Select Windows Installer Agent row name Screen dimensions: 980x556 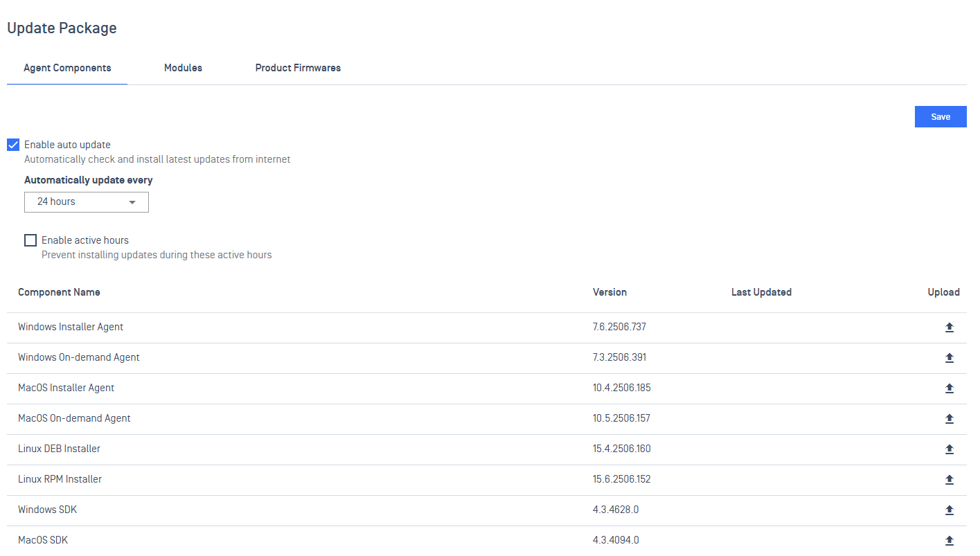[71, 327]
